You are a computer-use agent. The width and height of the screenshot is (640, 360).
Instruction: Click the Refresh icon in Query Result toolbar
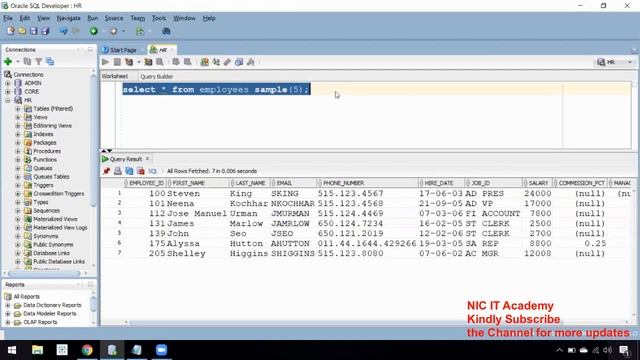pos(129,171)
